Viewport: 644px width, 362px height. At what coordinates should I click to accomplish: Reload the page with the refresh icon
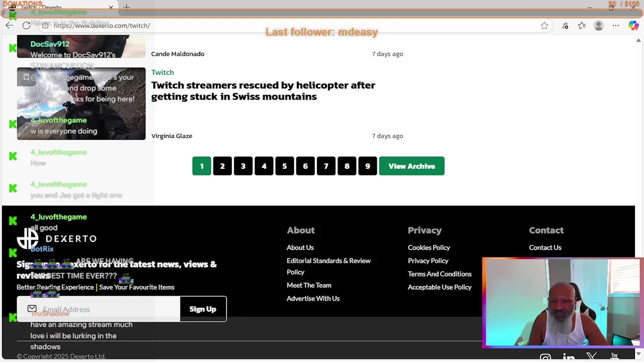point(26,26)
